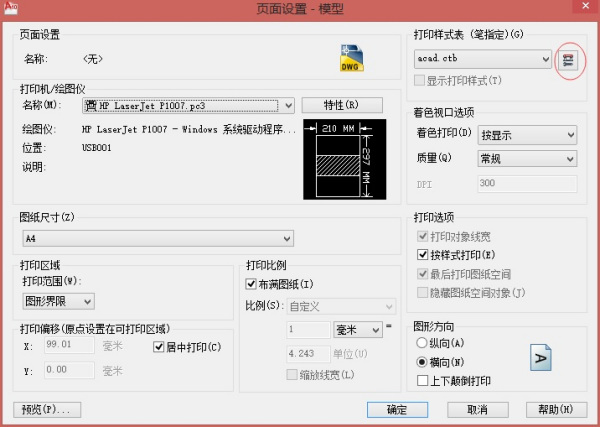Click the DWG page setup icon
This screenshot has width=600, height=427.
point(352,58)
